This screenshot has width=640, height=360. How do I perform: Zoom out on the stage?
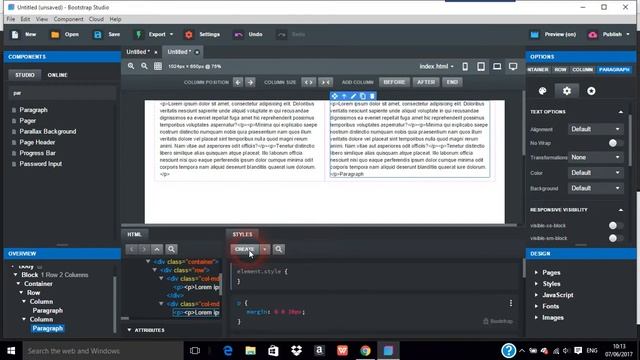pyautogui.click(x=144, y=66)
